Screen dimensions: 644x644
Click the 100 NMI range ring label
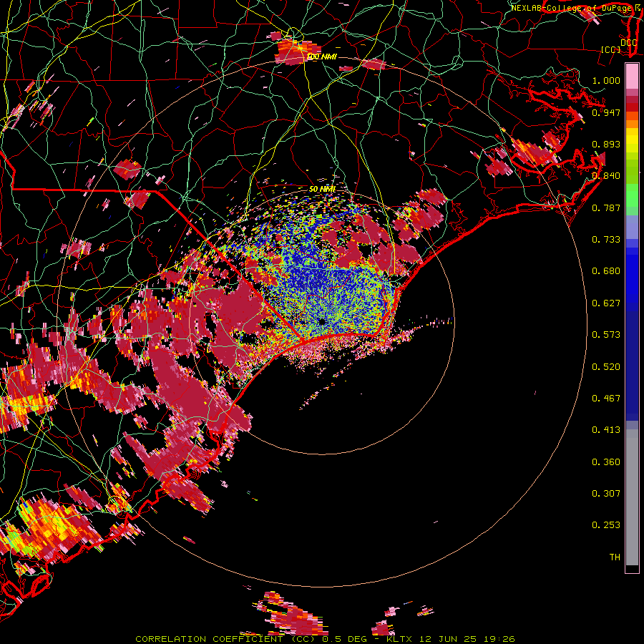click(322, 57)
